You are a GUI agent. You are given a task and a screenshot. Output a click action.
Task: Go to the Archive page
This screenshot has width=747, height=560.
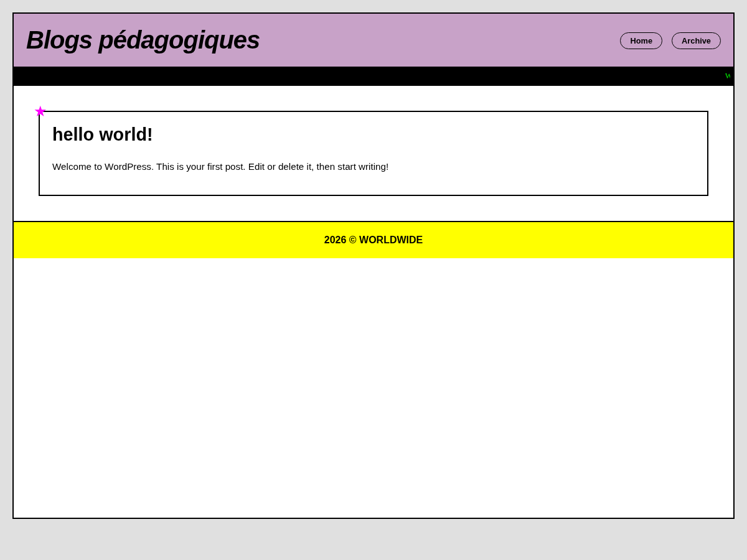[696, 41]
